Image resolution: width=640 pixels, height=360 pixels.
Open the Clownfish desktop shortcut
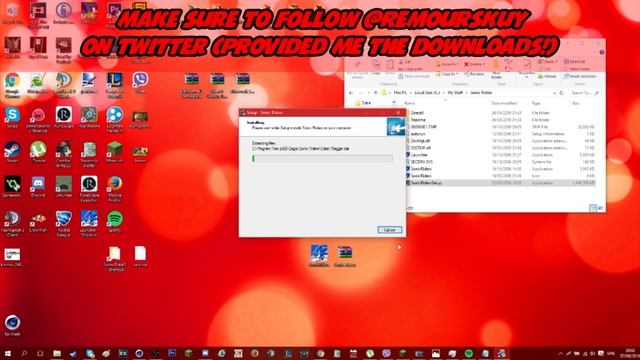[38, 222]
